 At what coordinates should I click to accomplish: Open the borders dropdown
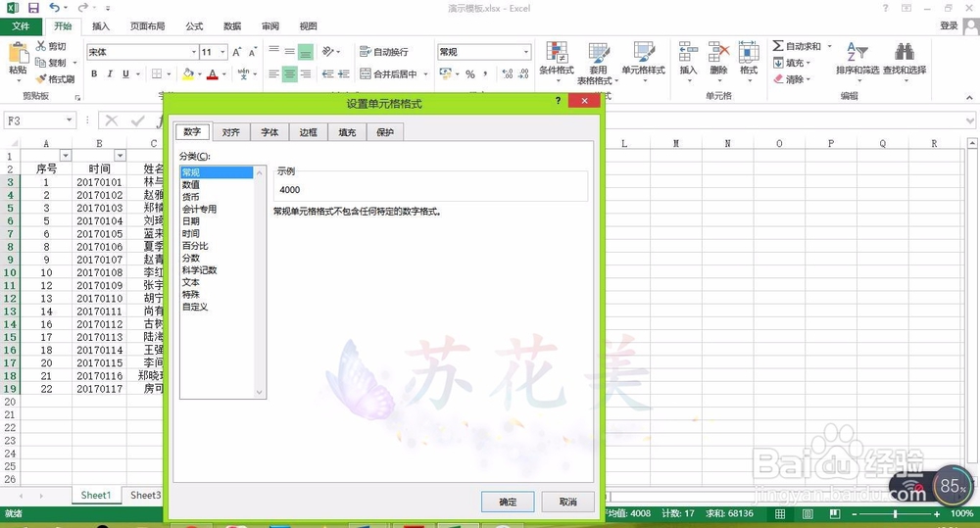(x=170, y=73)
